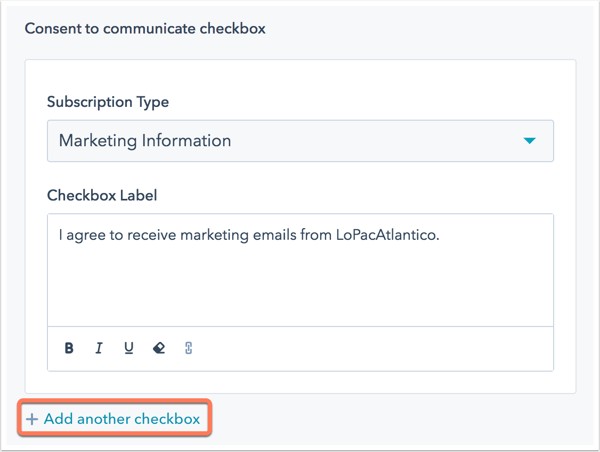Click the 'Checkbox Label' field heading
The height and width of the screenshot is (452, 600).
pyautogui.click(x=102, y=196)
